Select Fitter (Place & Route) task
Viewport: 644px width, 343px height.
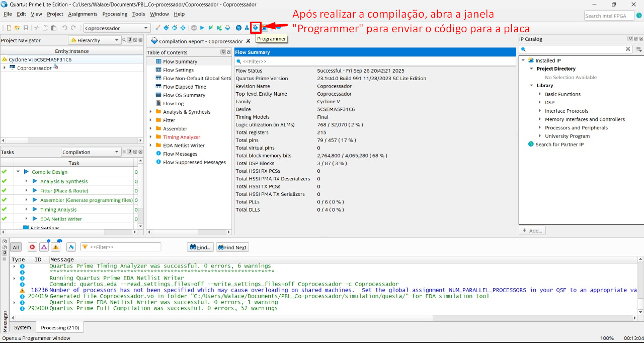click(x=64, y=191)
